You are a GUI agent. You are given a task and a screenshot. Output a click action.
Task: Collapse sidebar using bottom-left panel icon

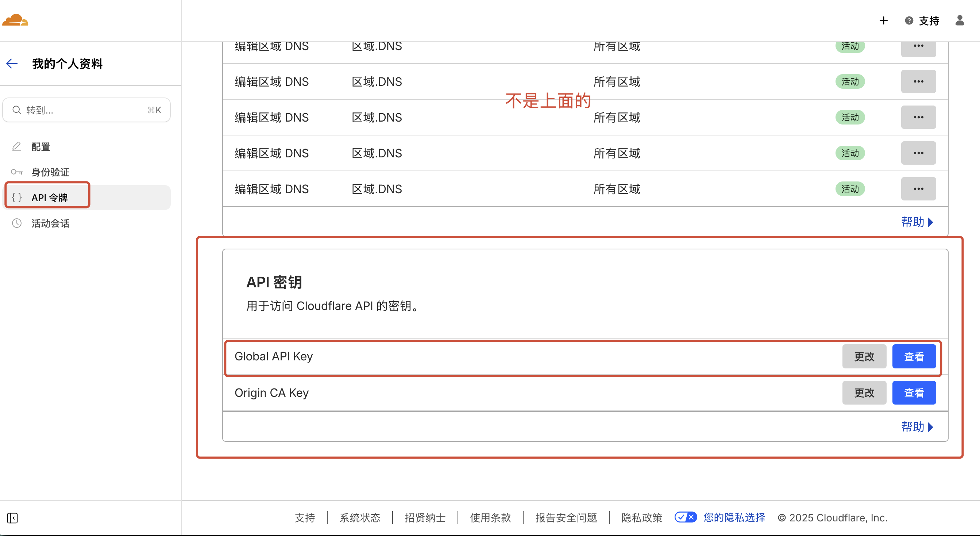coord(12,518)
